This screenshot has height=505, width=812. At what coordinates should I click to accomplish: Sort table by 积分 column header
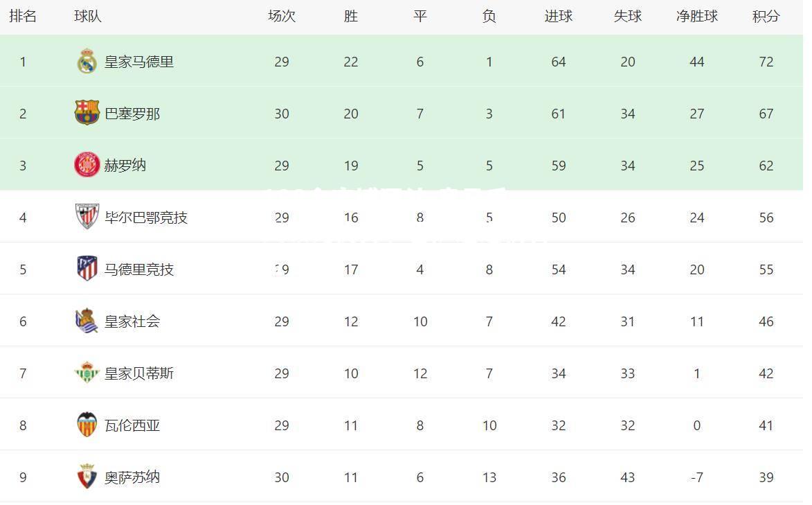766,16
